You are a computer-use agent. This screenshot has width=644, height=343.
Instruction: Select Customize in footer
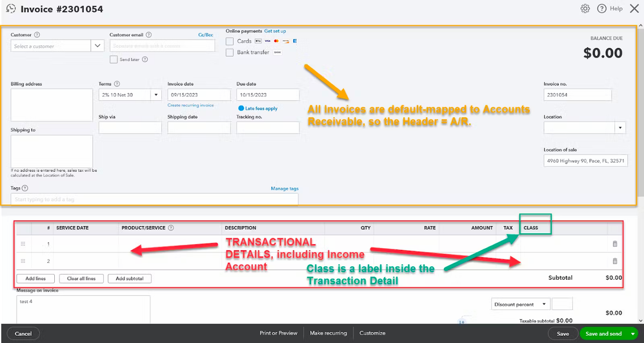coord(372,333)
